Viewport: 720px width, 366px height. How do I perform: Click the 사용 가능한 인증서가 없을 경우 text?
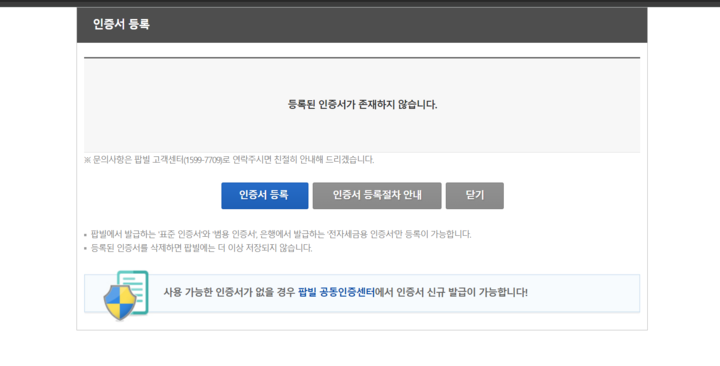pos(229,293)
